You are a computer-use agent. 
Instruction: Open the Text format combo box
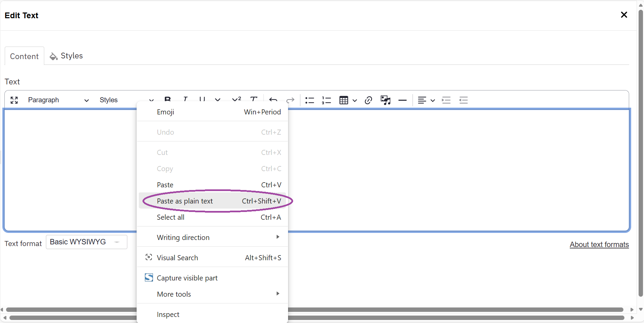coord(86,242)
